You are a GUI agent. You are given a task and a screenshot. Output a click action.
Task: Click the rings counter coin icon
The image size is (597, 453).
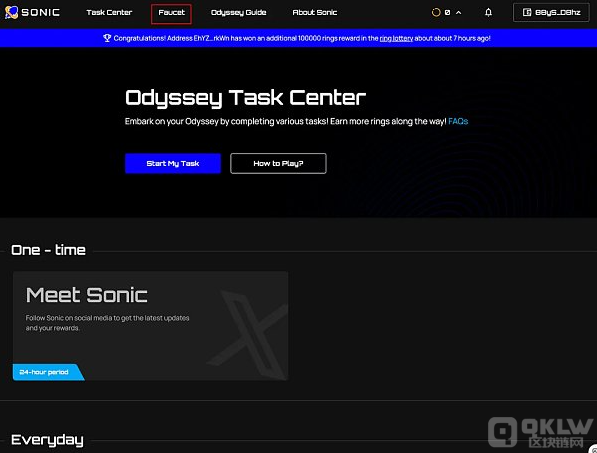436,13
